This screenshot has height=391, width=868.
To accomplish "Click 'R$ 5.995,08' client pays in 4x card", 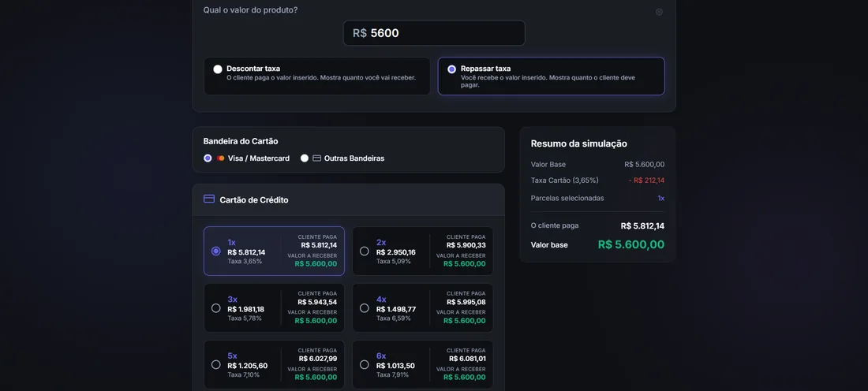I will coord(466,302).
